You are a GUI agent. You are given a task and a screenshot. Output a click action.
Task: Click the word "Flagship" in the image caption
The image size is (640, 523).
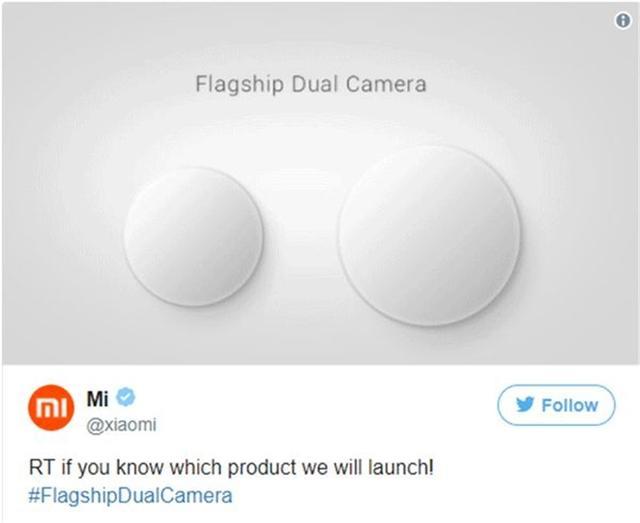point(239,85)
